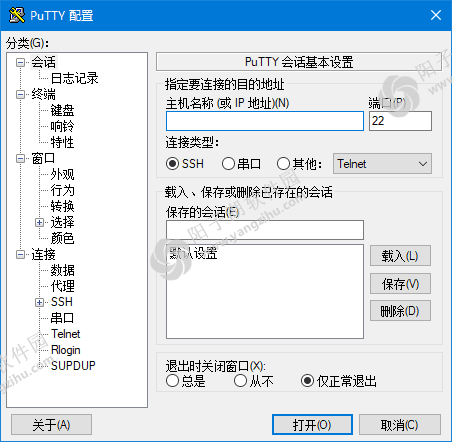Click the 取消(C) button
Image resolution: width=452 pixels, height=442 pixels.
[400, 425]
